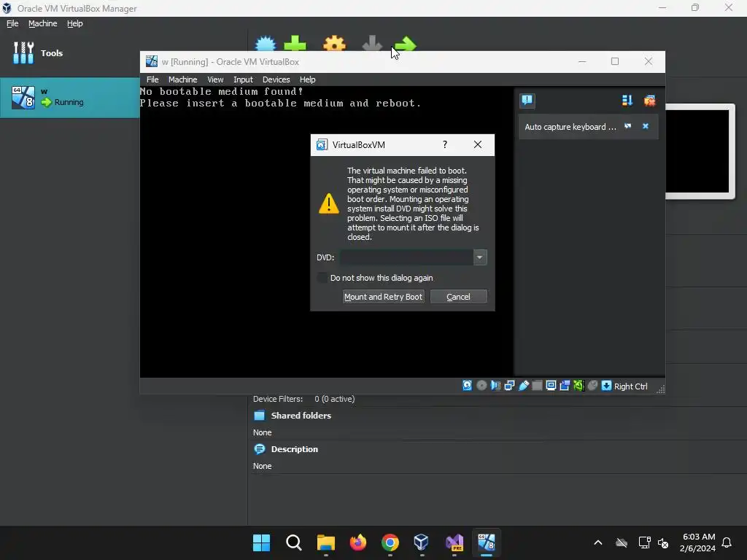Viewport: 747px width, 560px height.
Task: Click Mount and Retry Boot button
Action: pos(384,297)
